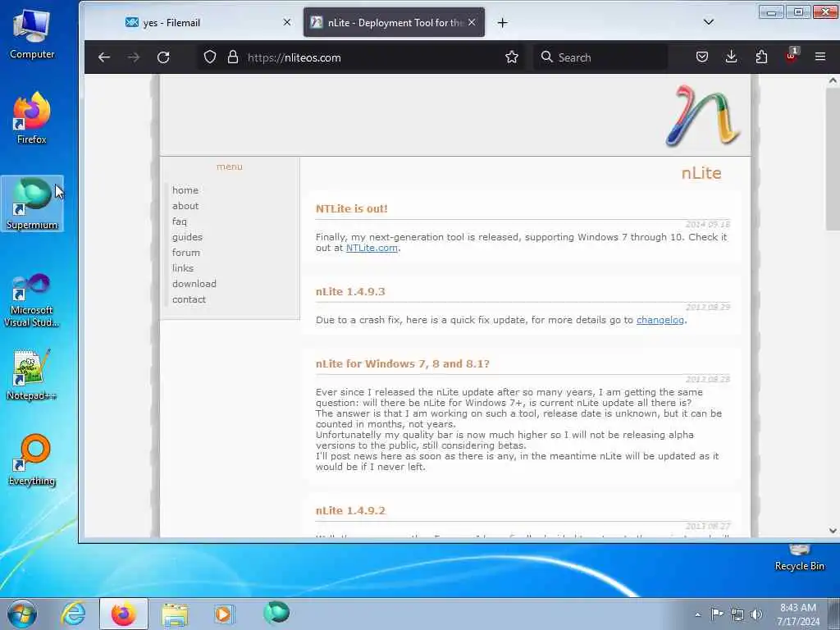Go back with the browser back arrow
Image resolution: width=840 pixels, height=630 pixels.
point(104,57)
